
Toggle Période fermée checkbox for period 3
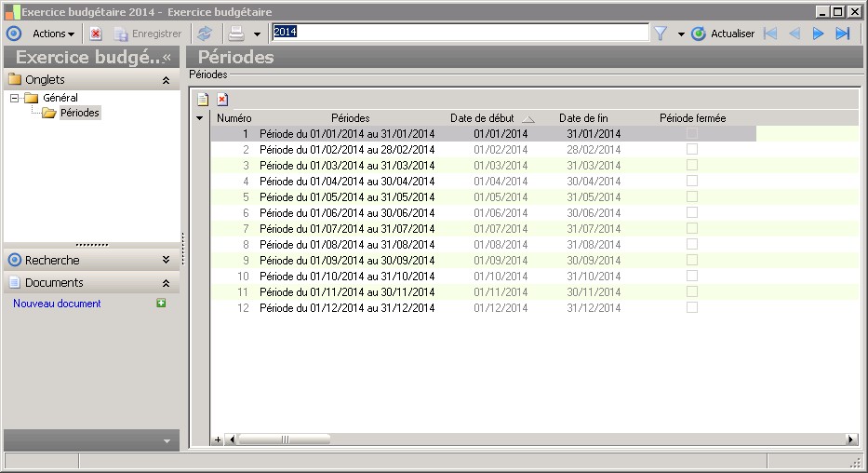coord(692,165)
